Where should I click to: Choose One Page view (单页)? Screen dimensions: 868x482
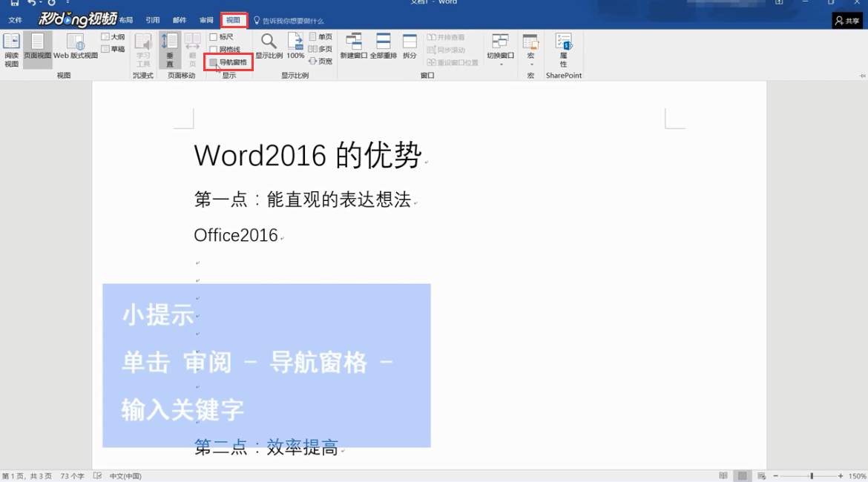coord(320,37)
